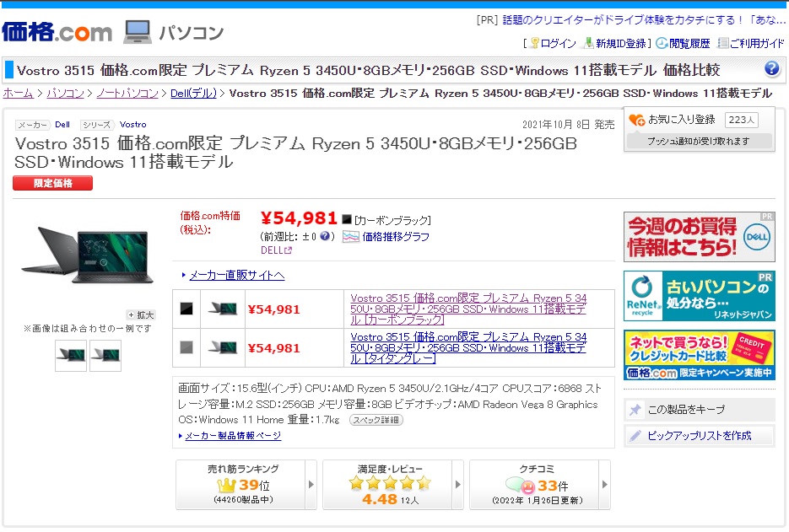Click the help icon beside previous week comparison
Viewport: 789px width, 532px height.
(x=327, y=237)
